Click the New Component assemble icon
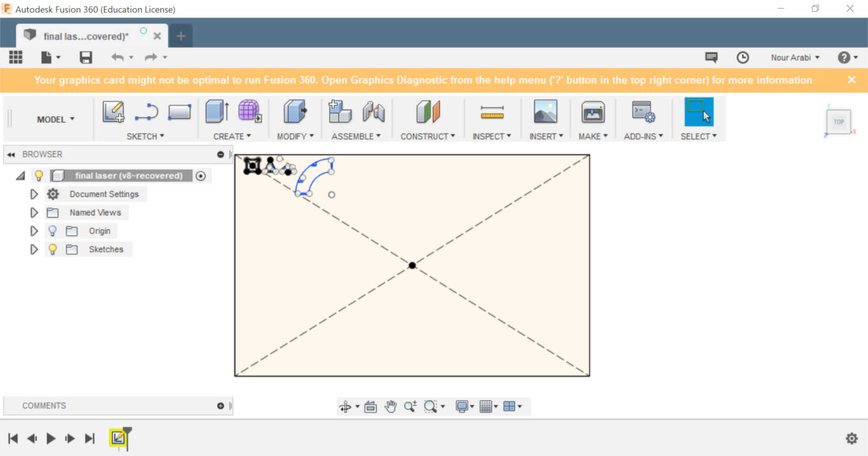This screenshot has width=868, height=456. [x=340, y=112]
